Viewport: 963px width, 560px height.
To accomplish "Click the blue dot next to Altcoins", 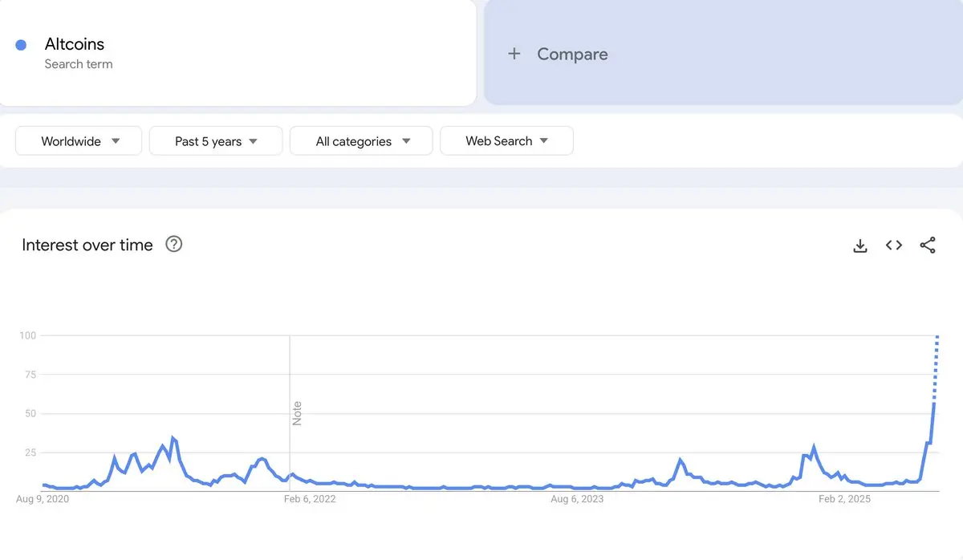I will [22, 45].
